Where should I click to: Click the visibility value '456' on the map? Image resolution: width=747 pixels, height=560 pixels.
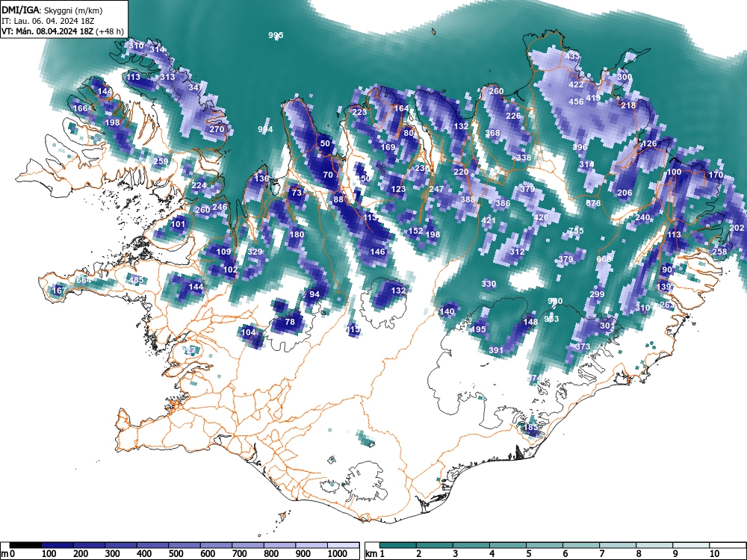(x=576, y=102)
